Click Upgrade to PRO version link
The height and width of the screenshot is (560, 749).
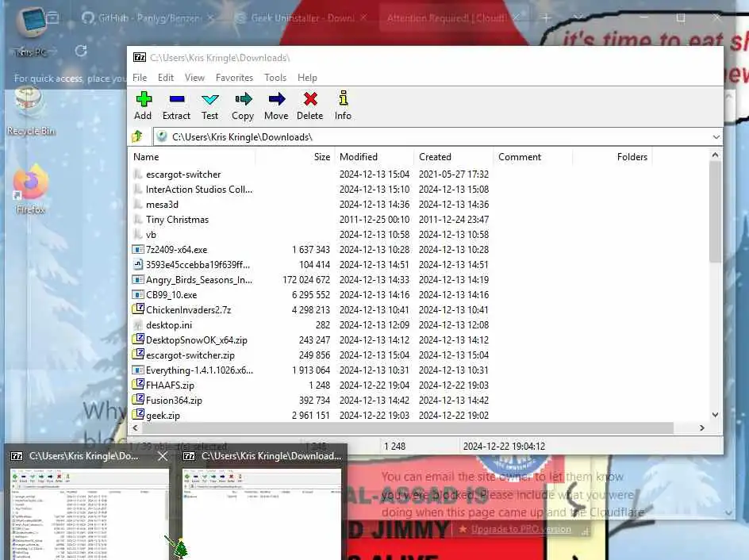520,529
